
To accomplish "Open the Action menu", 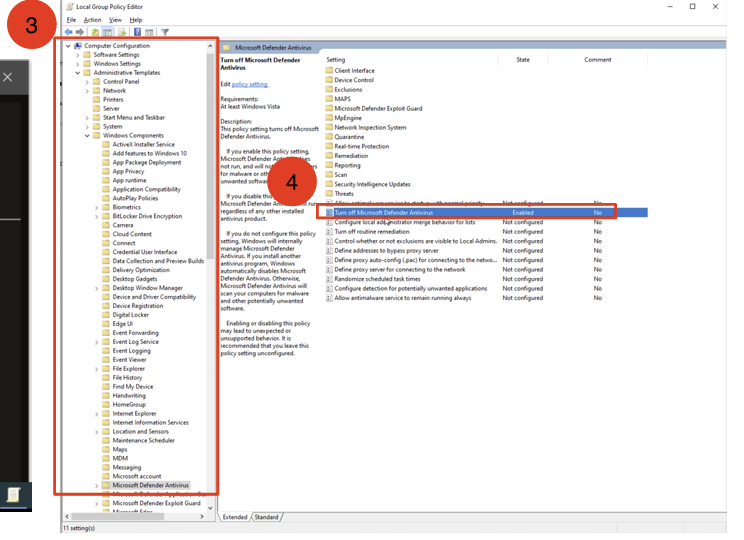I will pos(92,20).
